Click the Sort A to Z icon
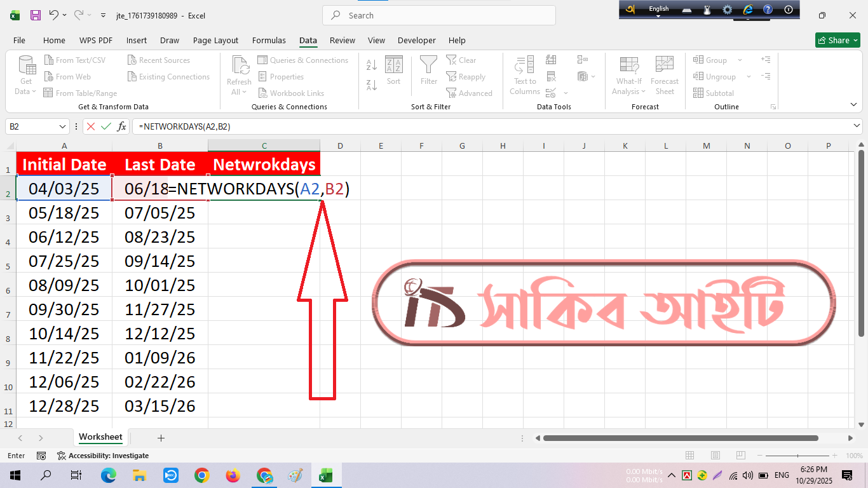Screen dimensions: 868x488 point(372,65)
